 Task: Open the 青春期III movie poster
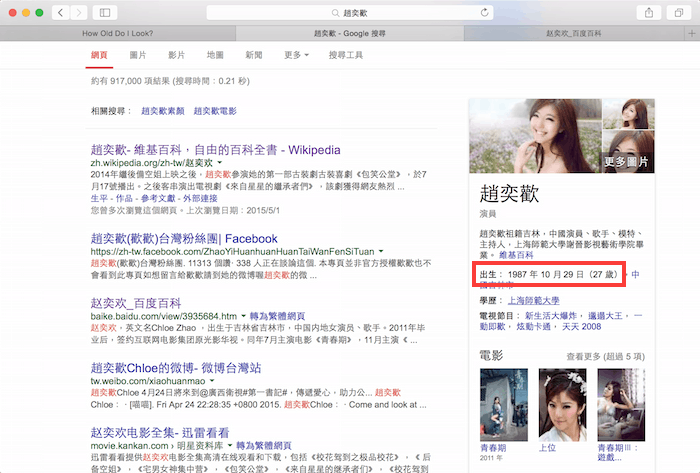(621, 405)
